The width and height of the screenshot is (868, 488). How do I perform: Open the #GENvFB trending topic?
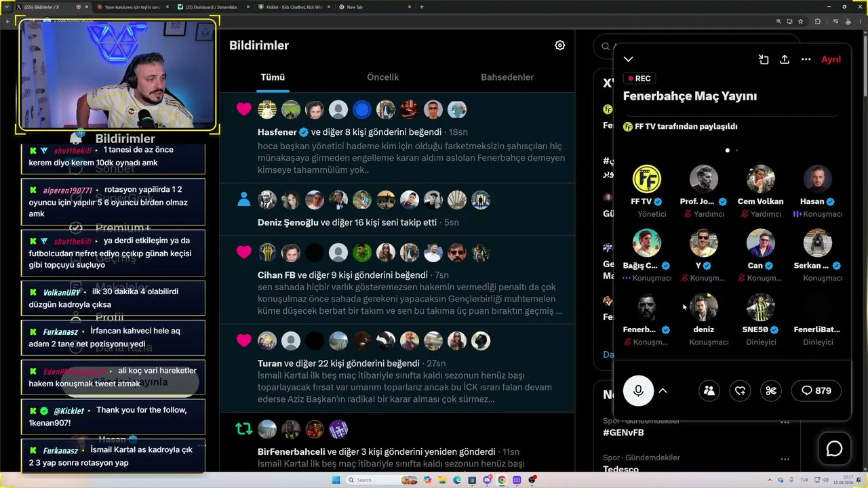[623, 432]
